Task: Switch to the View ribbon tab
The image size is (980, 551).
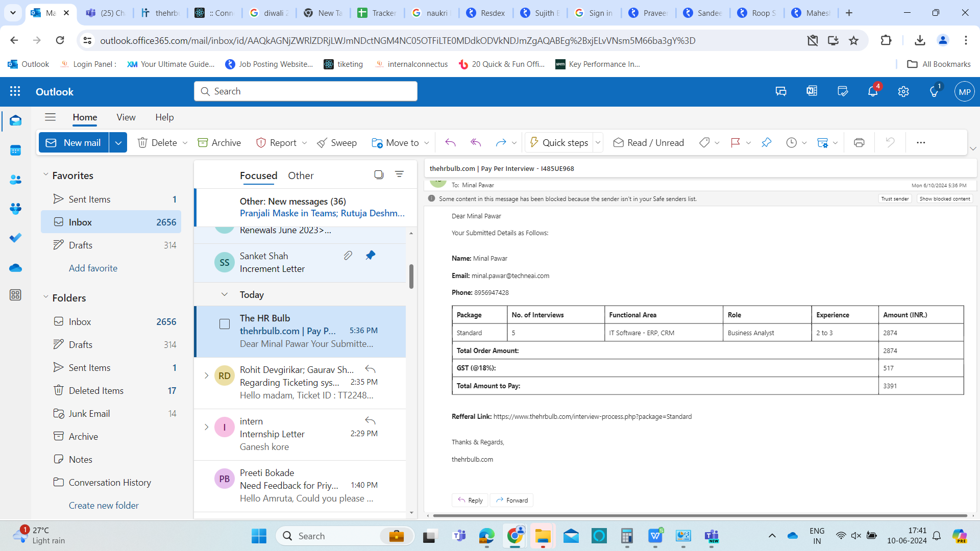Action: tap(126, 117)
